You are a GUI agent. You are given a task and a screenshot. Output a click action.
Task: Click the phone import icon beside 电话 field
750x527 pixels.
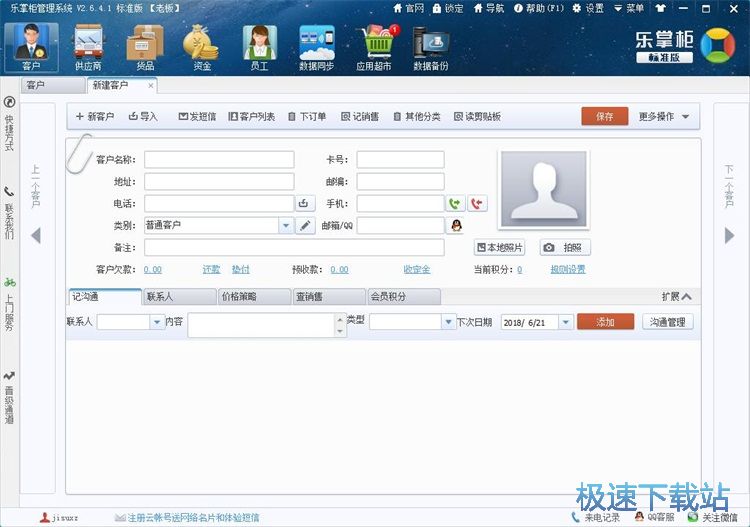pyautogui.click(x=305, y=203)
